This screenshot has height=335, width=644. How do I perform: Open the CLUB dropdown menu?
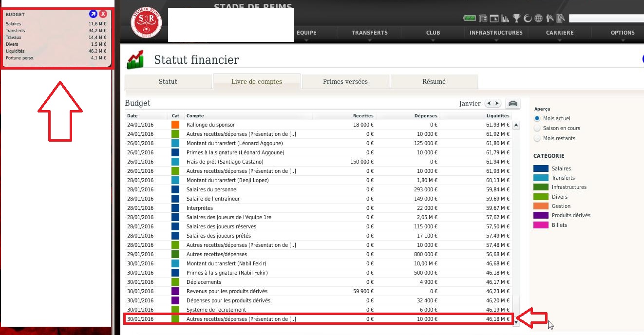pyautogui.click(x=433, y=33)
